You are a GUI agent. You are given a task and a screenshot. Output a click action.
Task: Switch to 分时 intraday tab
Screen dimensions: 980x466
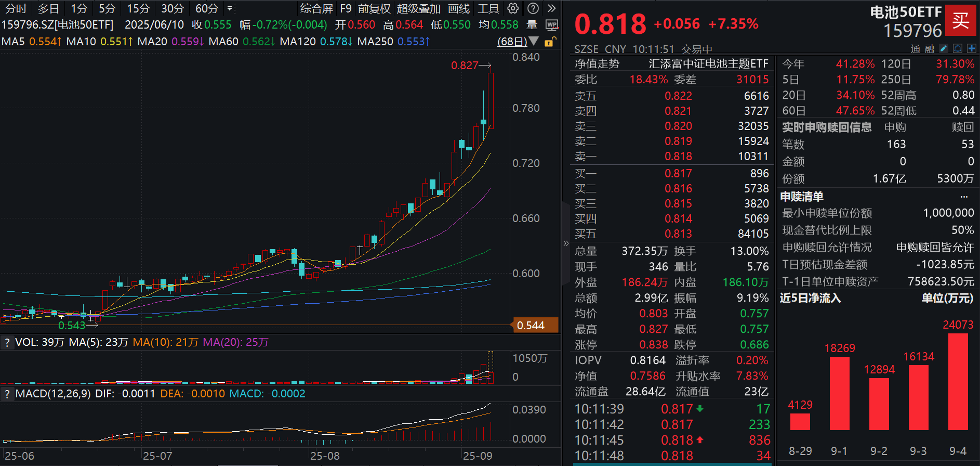(x=16, y=9)
